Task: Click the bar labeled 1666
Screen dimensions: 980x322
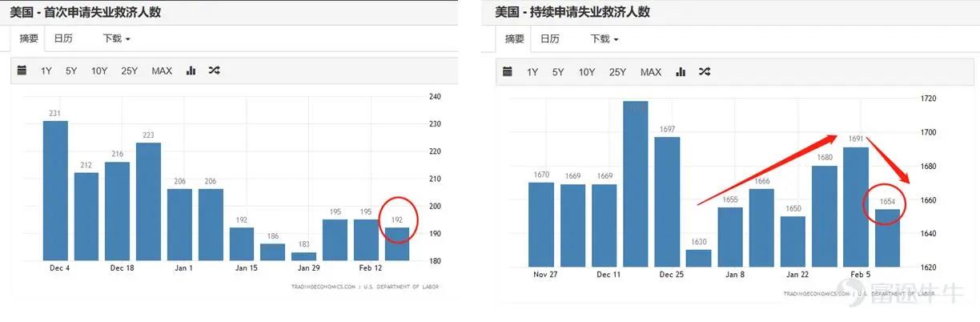Action: coord(761,227)
